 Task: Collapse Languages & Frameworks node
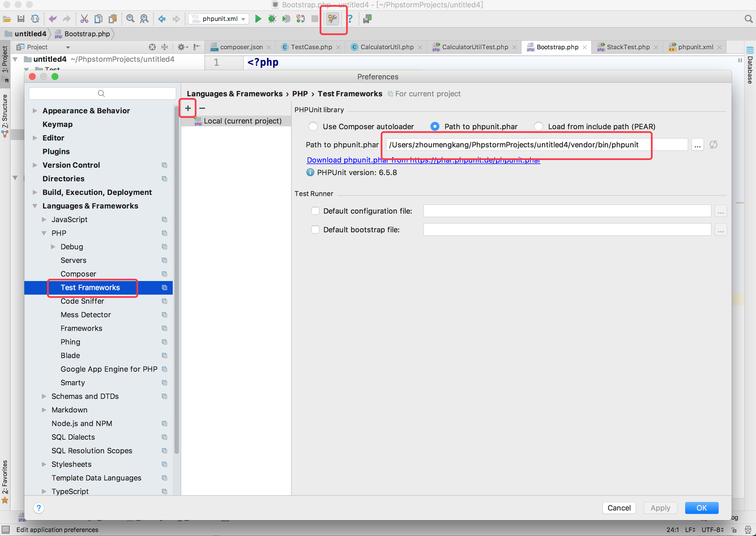(x=35, y=206)
